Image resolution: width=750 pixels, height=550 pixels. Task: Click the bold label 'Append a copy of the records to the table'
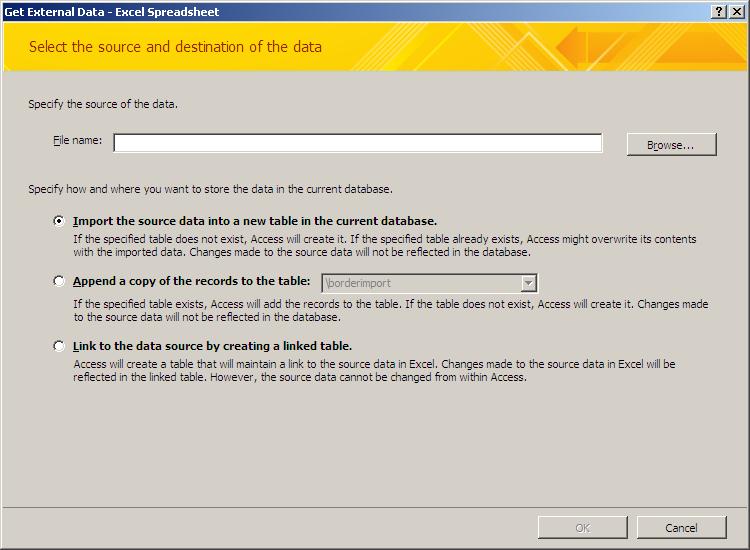[192, 281]
